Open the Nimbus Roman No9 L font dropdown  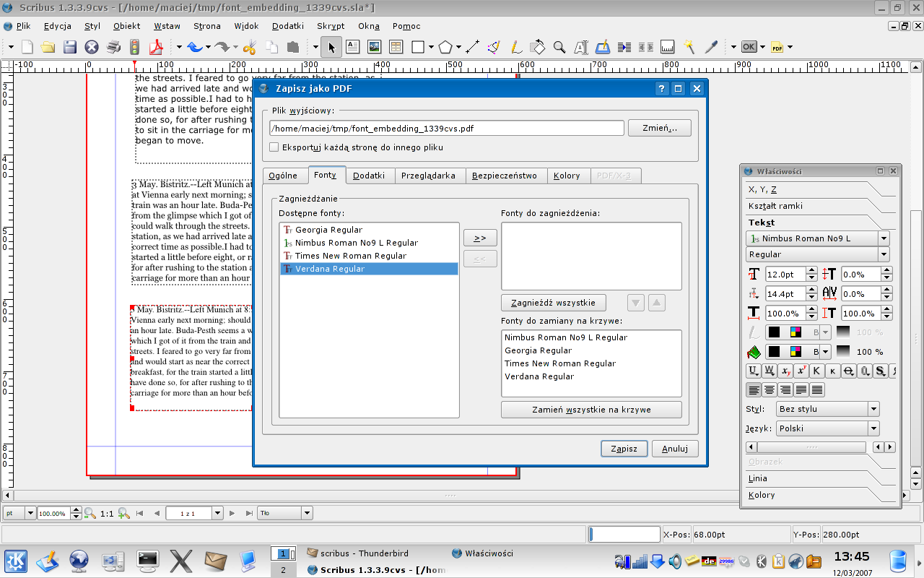(884, 238)
